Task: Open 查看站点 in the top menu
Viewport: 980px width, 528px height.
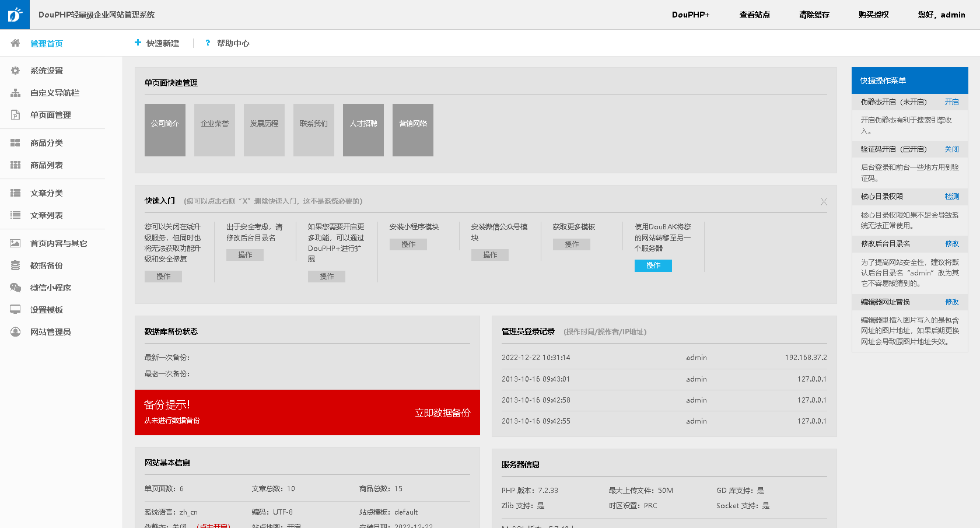Action: [x=755, y=15]
